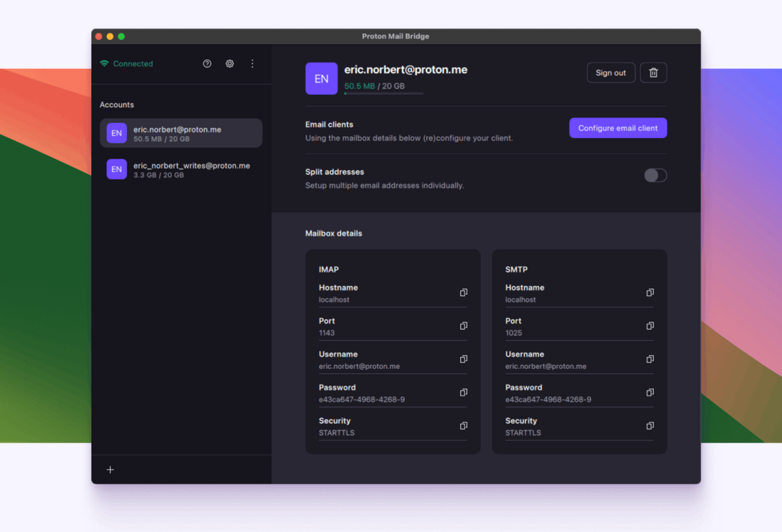
Task: Click the IMAP port value 1143
Action: click(x=326, y=333)
